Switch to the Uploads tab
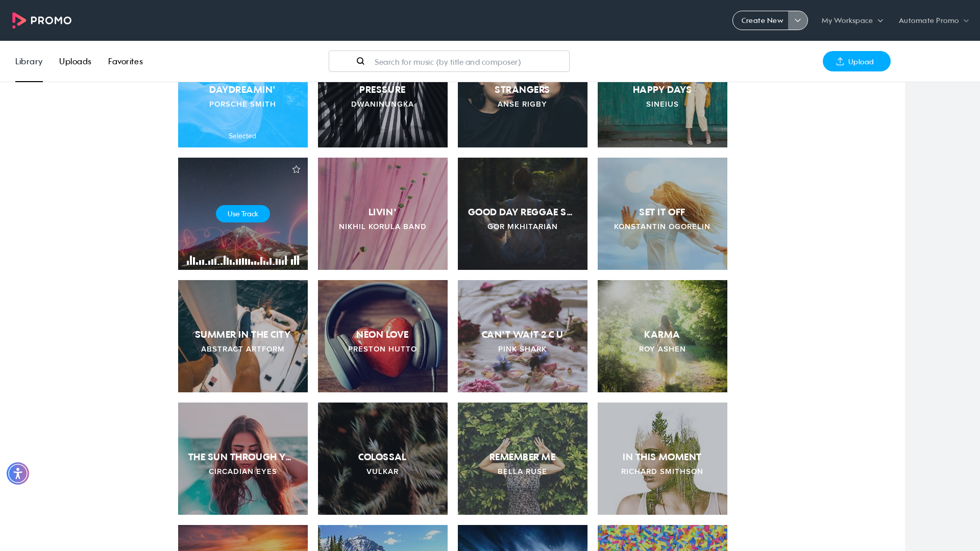Viewport: 980px width, 551px height. pyautogui.click(x=75, y=61)
